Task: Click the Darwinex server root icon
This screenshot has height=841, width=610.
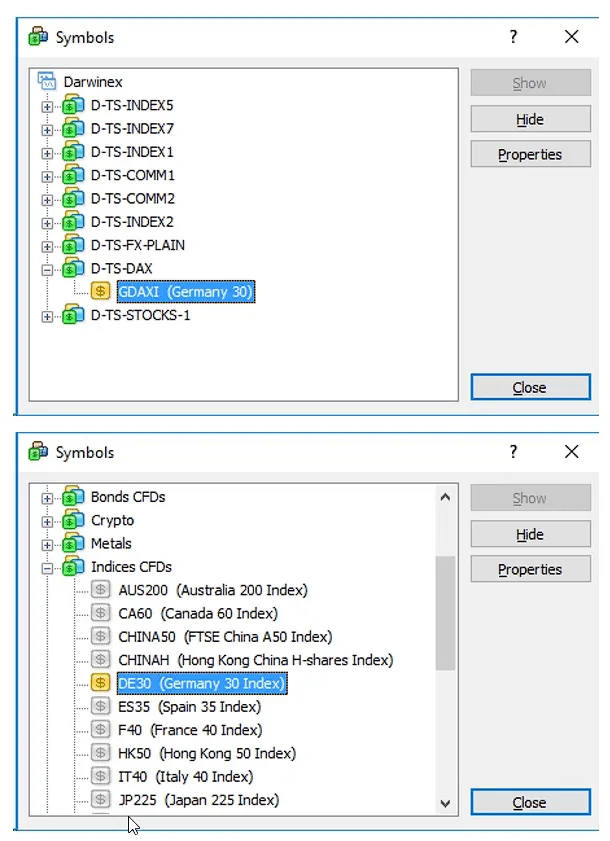Action: [x=47, y=82]
